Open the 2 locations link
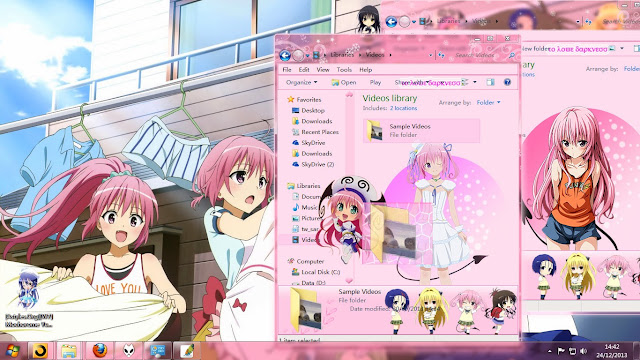 pyautogui.click(x=403, y=108)
